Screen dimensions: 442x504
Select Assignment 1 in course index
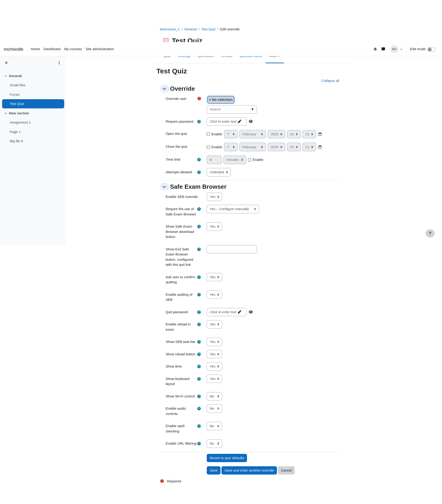point(20,122)
